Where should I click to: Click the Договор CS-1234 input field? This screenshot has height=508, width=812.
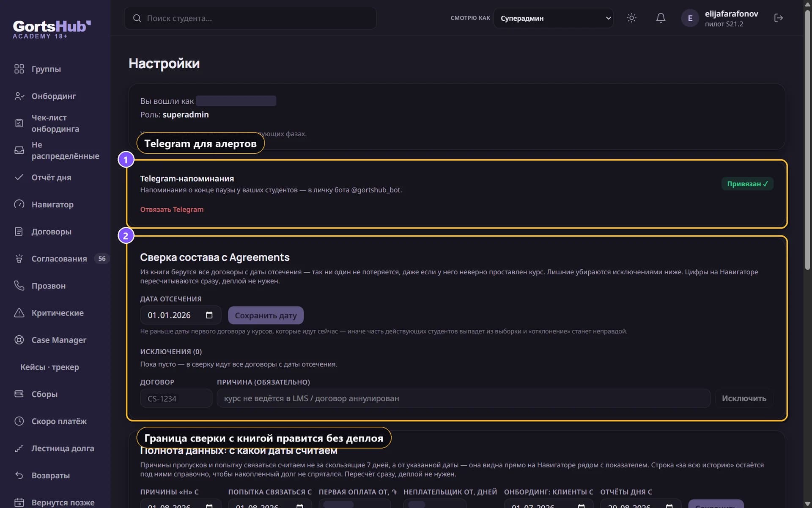click(x=176, y=398)
